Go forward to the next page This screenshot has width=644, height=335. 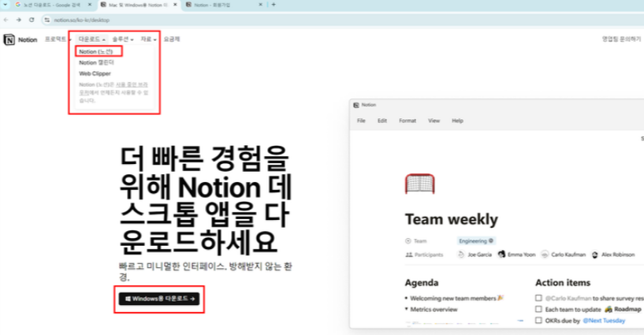point(18,20)
